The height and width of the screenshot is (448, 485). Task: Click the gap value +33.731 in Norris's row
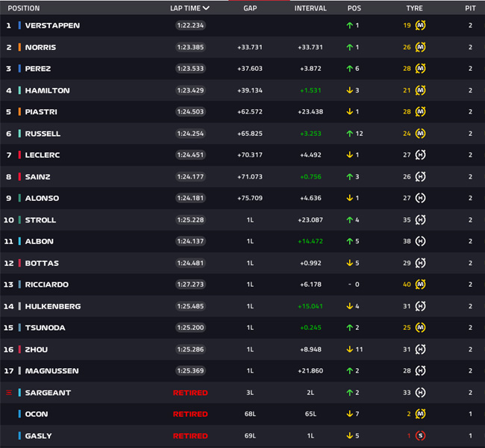coord(250,47)
